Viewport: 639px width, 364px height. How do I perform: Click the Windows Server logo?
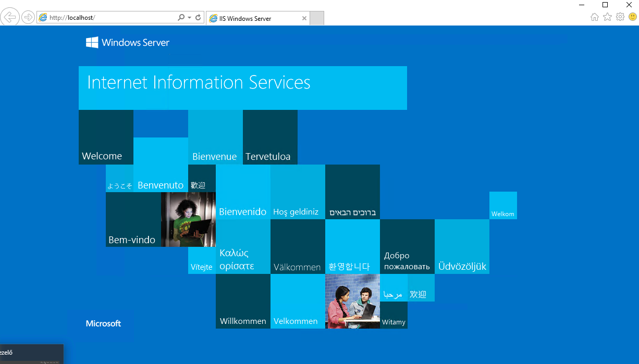128,43
